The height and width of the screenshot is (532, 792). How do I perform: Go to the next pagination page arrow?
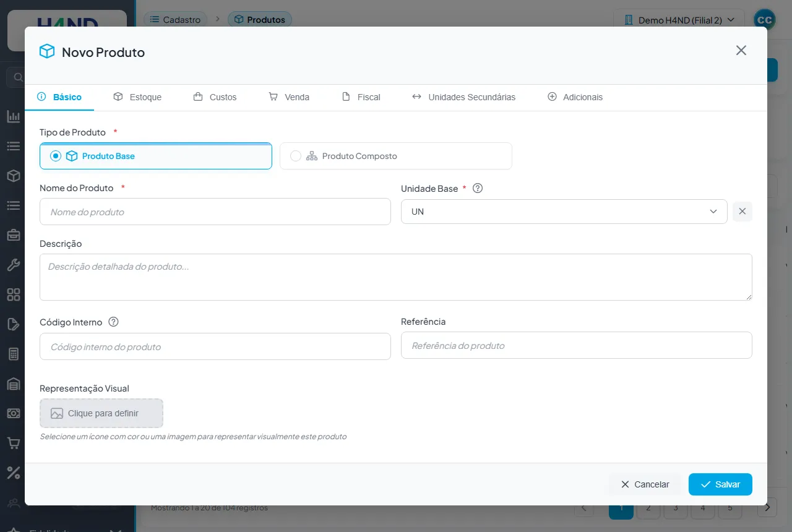[767, 508]
